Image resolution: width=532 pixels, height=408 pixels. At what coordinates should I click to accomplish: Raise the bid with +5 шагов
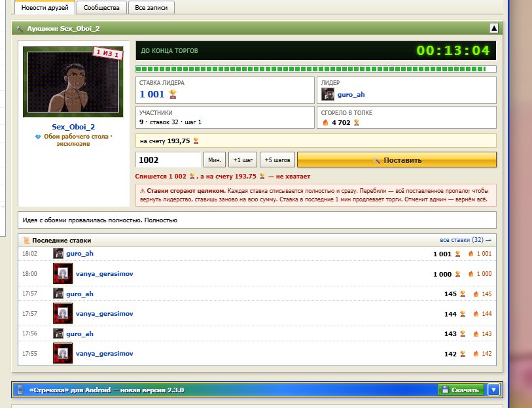click(277, 160)
